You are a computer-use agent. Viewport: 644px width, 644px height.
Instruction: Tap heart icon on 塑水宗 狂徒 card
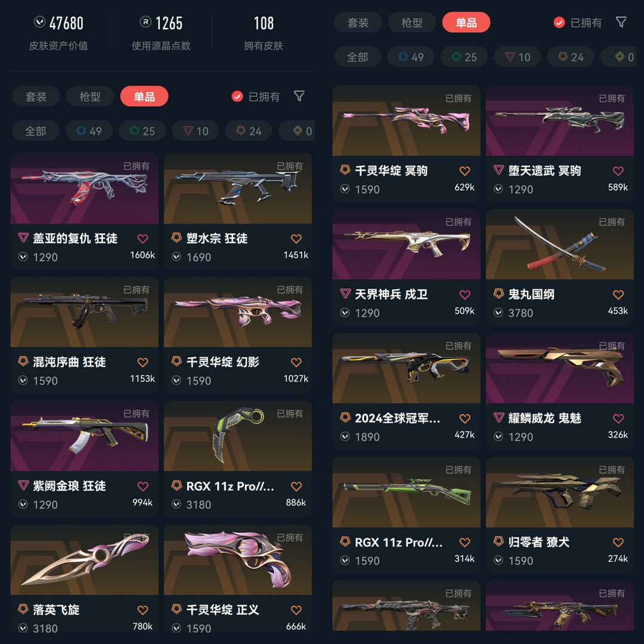(296, 239)
